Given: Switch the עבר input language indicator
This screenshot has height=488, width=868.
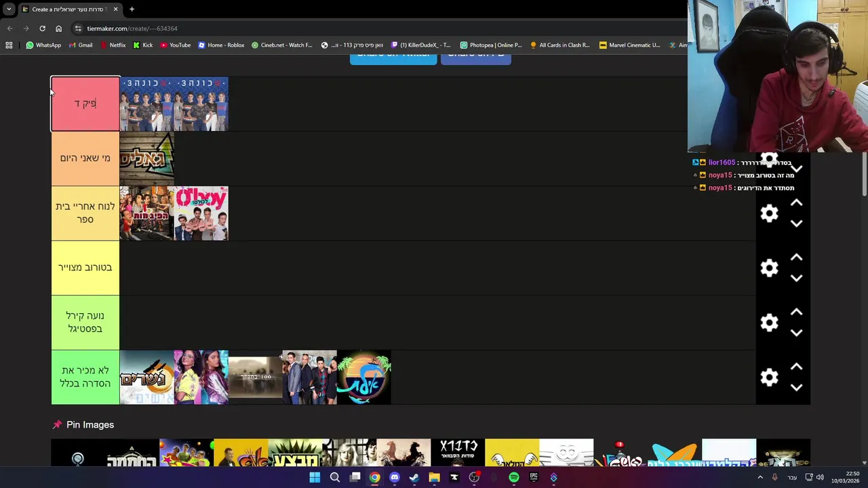Looking at the screenshot, I should point(792,478).
